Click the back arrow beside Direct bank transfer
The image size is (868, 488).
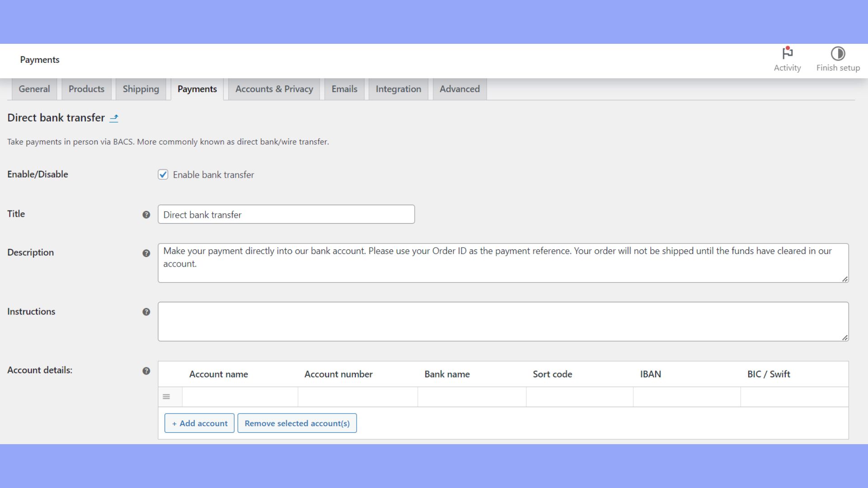coord(114,118)
